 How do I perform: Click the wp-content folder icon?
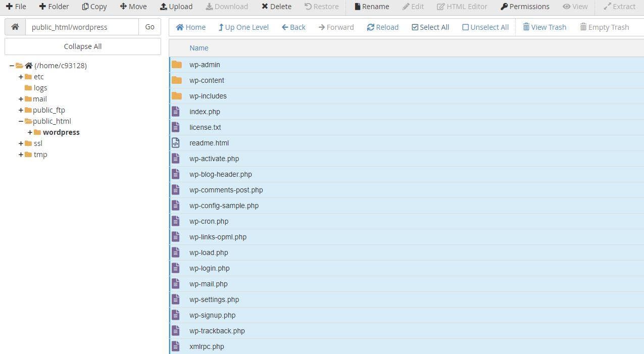pyautogui.click(x=176, y=80)
